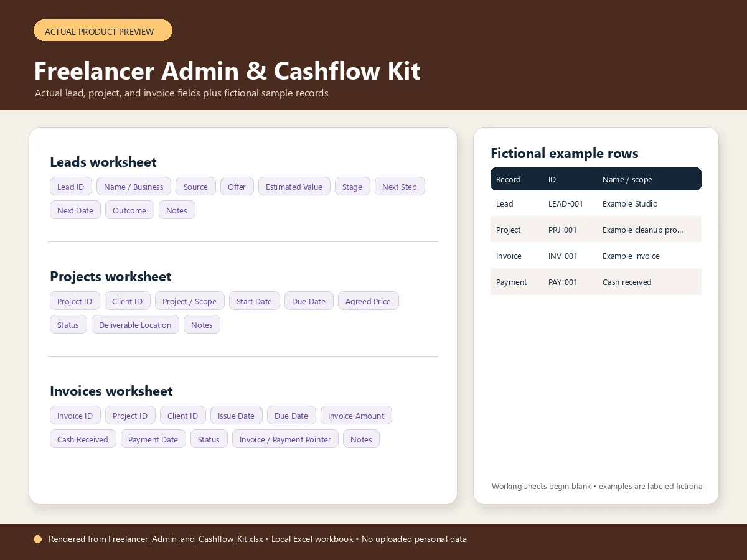Select the Invoice record cell in table
Viewport: 747px width, 560px height.
[x=509, y=256]
